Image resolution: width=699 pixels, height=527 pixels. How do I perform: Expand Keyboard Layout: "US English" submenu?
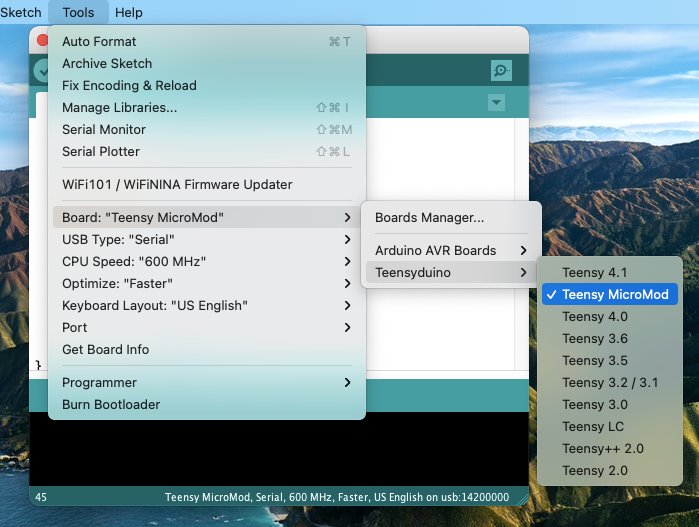(207, 305)
